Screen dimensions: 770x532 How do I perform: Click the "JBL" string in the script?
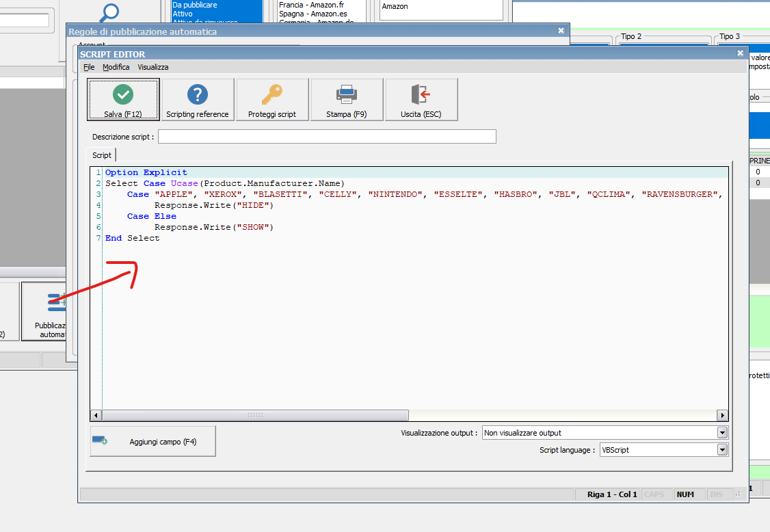coord(562,194)
